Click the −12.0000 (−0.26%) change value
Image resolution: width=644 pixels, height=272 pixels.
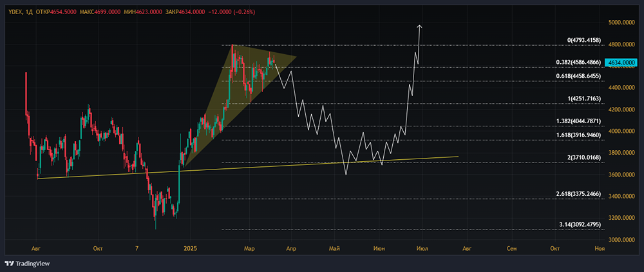231,12
